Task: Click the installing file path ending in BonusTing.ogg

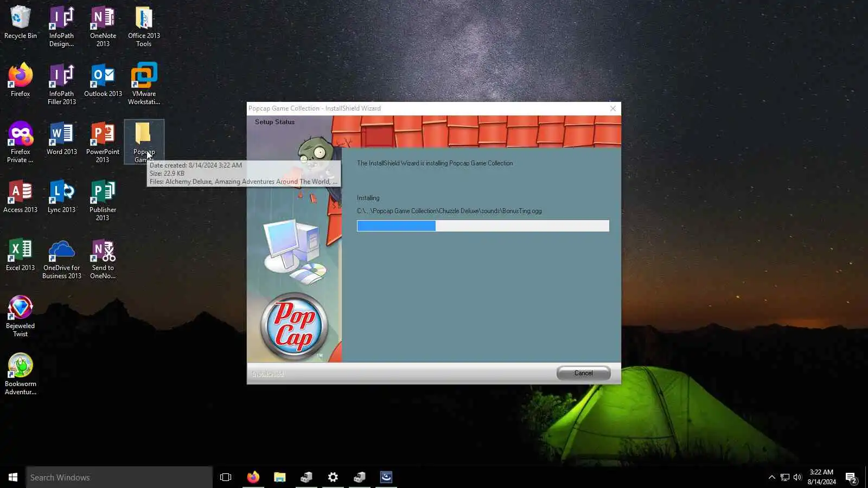Action: 449,211
